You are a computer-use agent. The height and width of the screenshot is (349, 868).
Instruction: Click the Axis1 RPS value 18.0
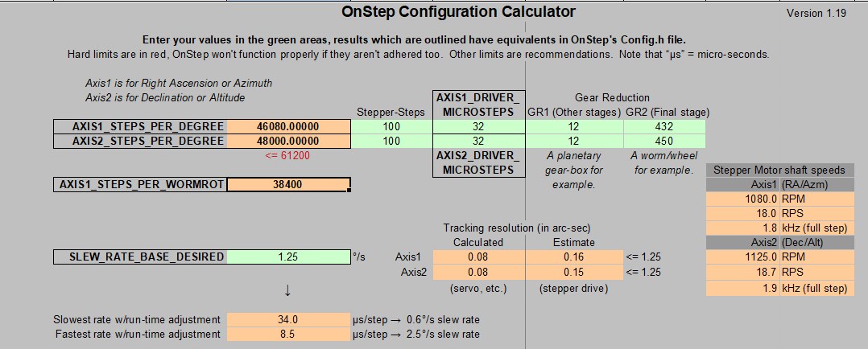coord(743,213)
